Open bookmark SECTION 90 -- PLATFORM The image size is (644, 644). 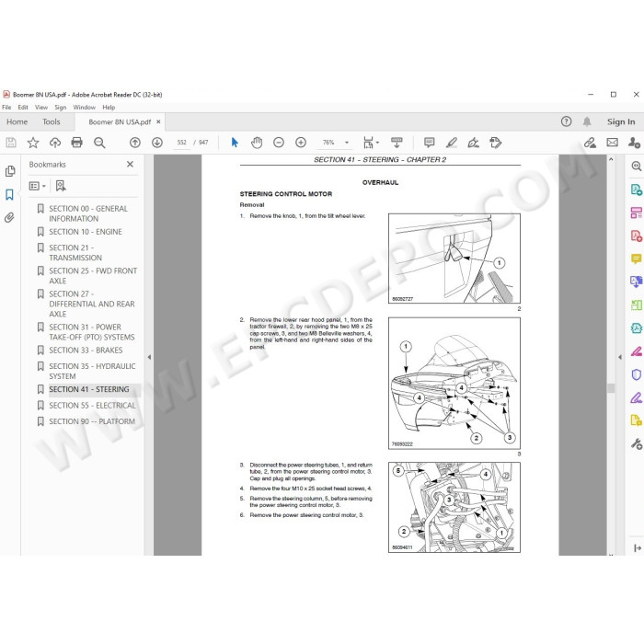[92, 421]
